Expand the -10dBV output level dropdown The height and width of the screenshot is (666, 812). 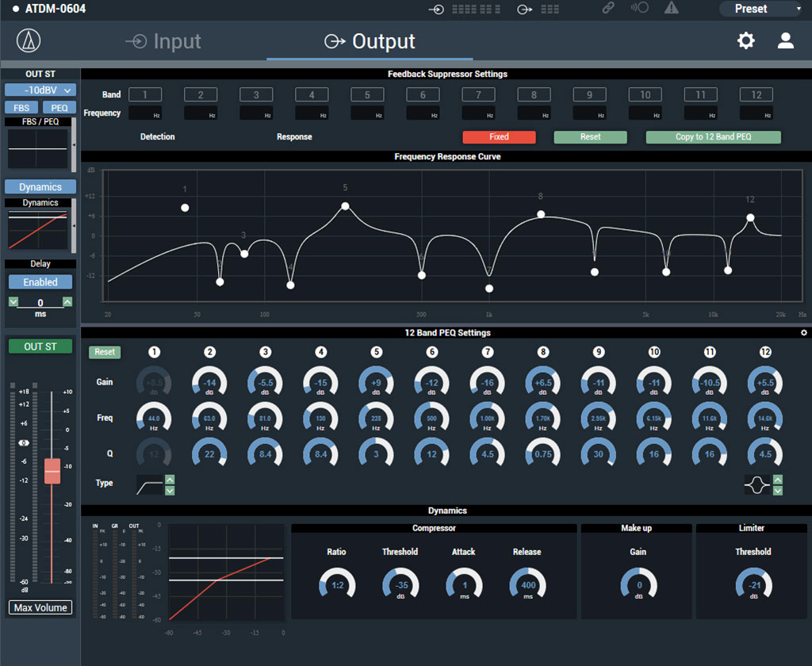[x=40, y=90]
